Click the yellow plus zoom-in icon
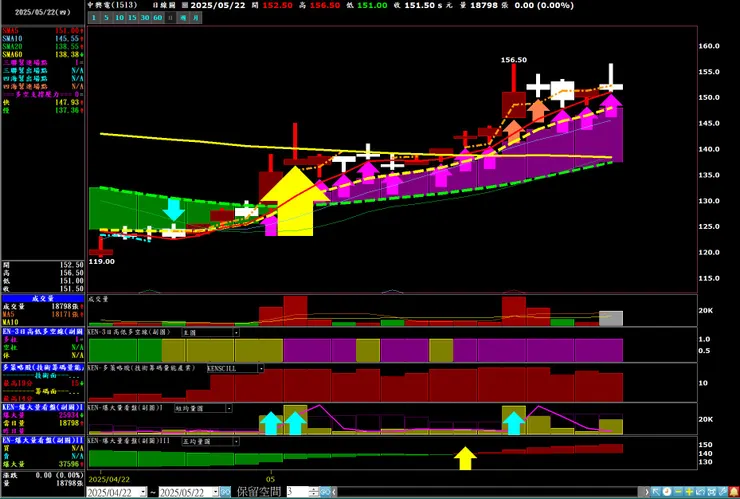 689,492
